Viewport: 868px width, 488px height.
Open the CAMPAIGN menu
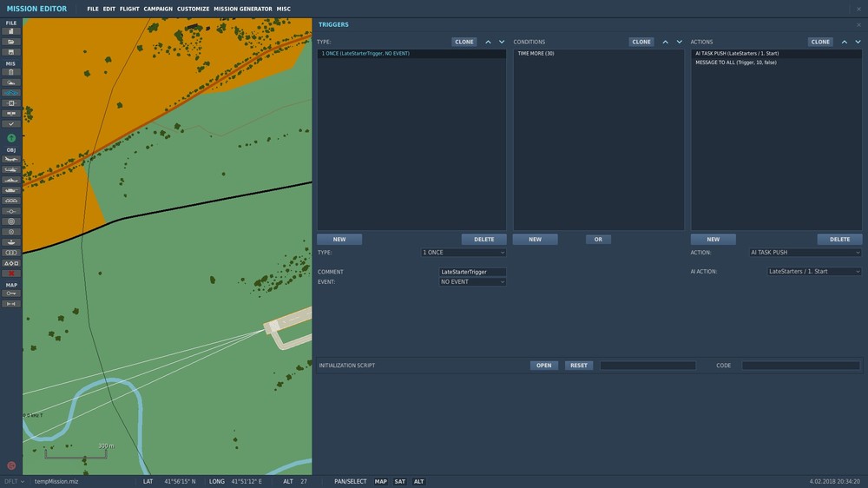click(x=158, y=9)
